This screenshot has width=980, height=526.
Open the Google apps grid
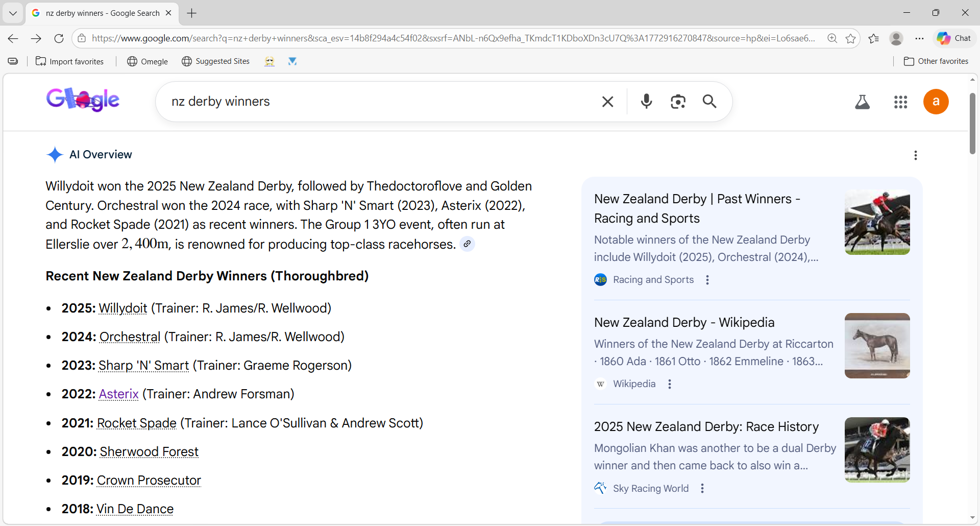click(900, 102)
